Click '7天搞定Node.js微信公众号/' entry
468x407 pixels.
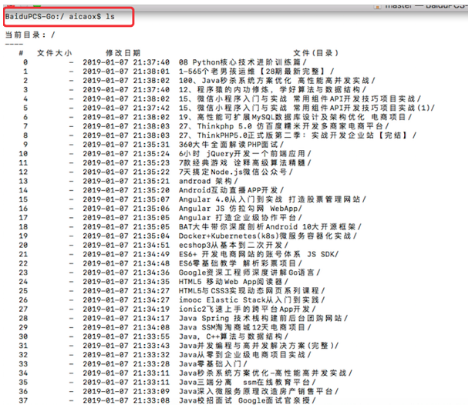(236, 172)
